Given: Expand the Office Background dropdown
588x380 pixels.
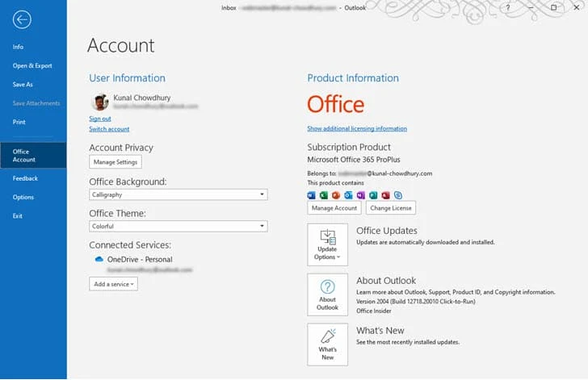Looking at the screenshot, I should click(178, 194).
